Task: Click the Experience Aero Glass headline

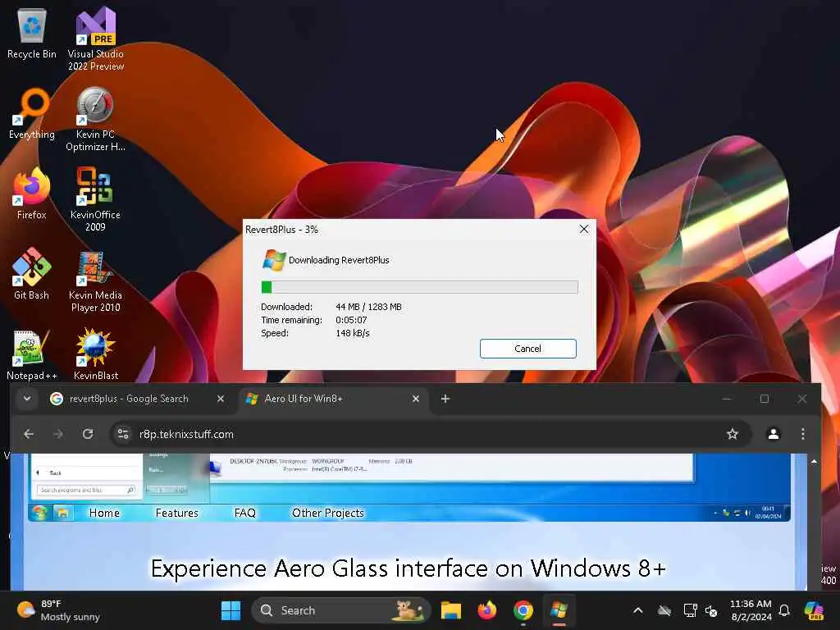Action: pos(409,568)
